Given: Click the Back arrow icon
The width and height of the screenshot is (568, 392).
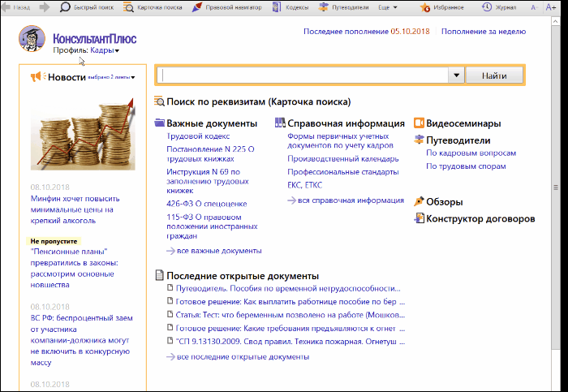Looking at the screenshot, I should point(6,7).
